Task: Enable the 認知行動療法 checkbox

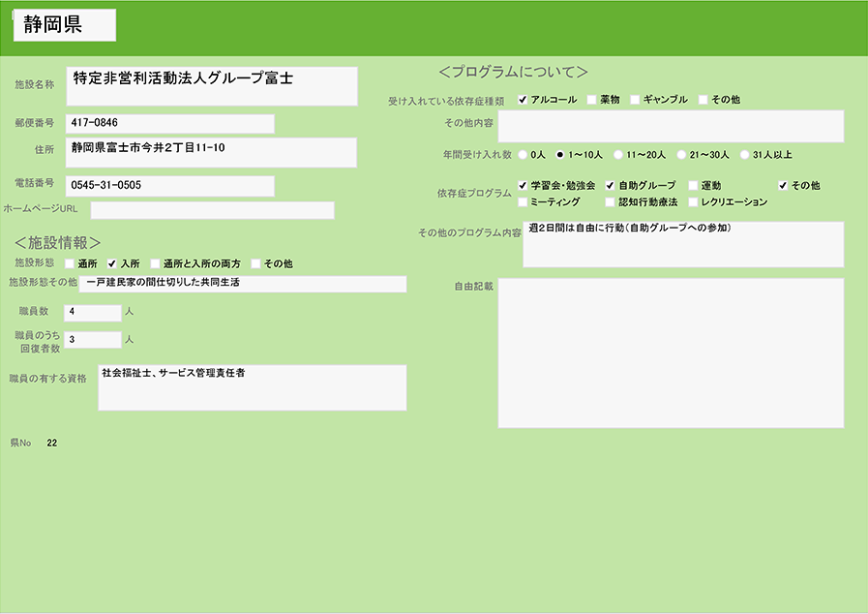Action: [x=610, y=202]
